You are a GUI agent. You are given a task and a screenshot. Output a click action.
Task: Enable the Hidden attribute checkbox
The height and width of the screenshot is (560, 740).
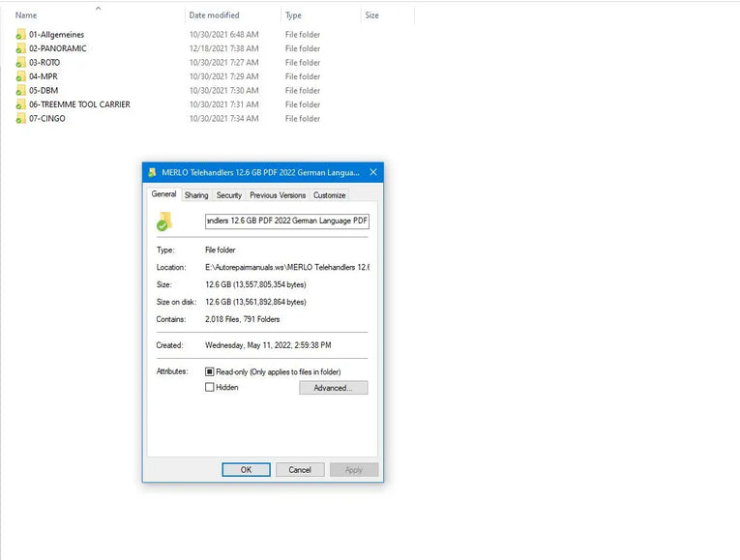[x=210, y=387]
